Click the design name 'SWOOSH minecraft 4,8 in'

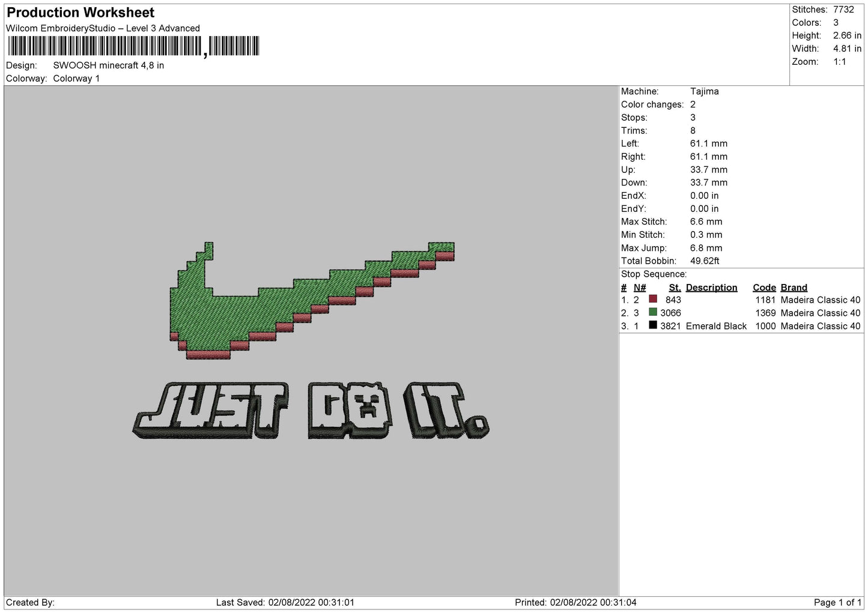click(x=109, y=65)
